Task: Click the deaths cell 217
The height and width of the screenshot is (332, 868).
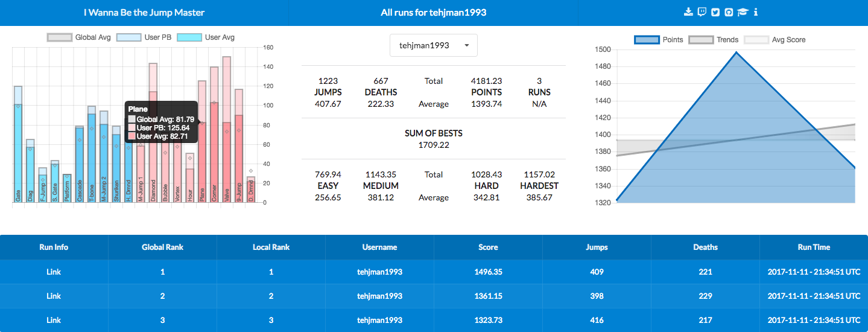Action: pos(705,320)
